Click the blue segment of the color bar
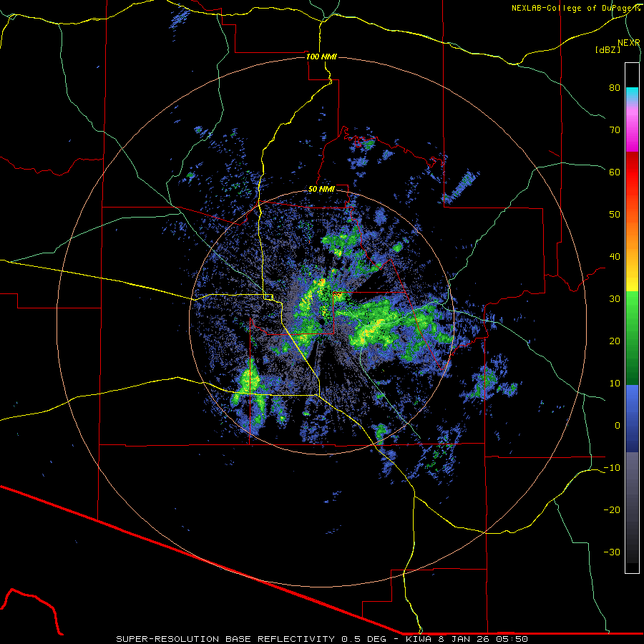This screenshot has width=644, height=644. (x=632, y=417)
